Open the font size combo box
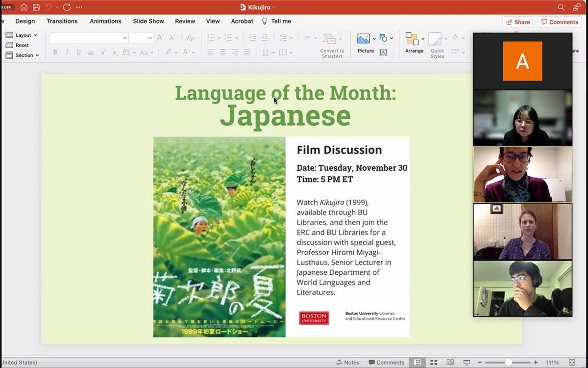 point(141,38)
